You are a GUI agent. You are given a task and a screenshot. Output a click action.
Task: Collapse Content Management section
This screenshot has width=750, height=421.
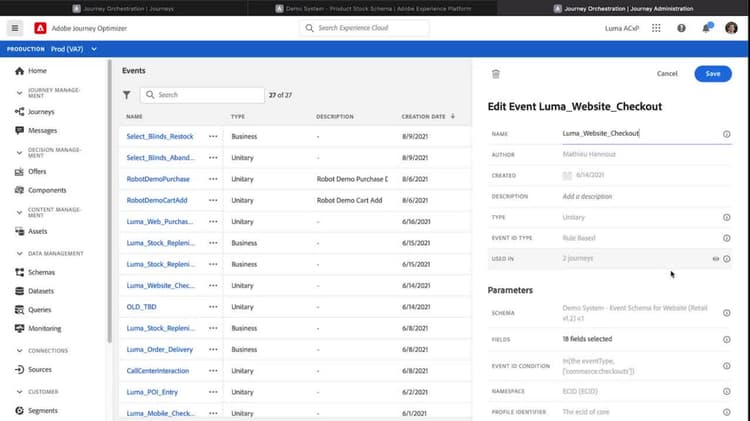[x=19, y=212]
